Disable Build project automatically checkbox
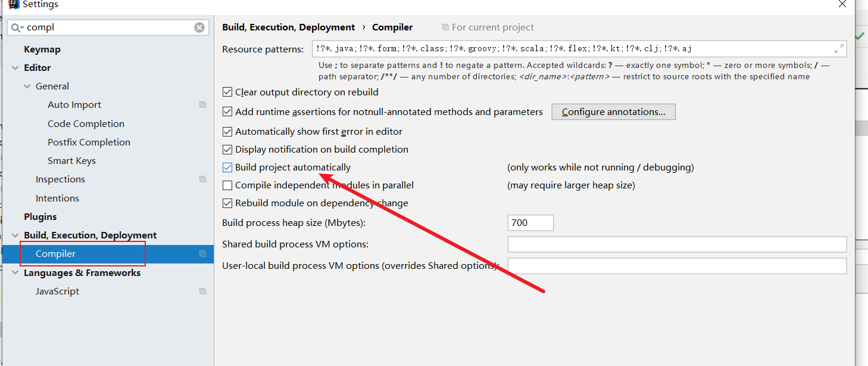 (227, 168)
